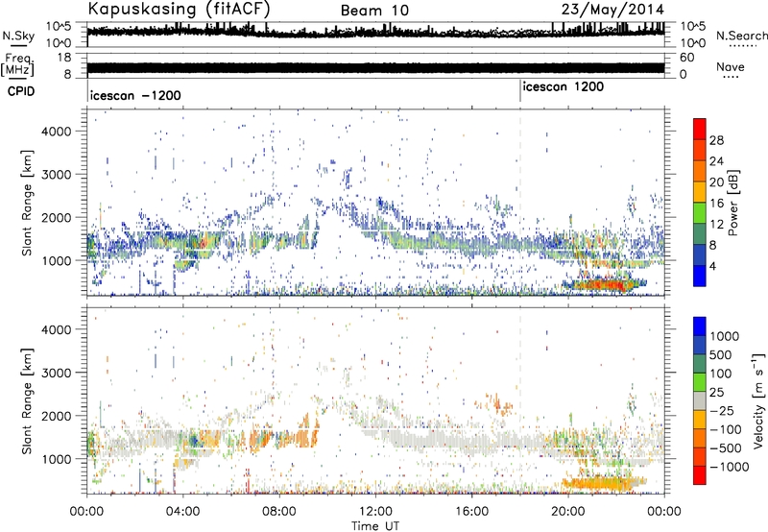
Task: Click 'Slant Range [km]' label of velocity panel
Action: (x=27, y=400)
